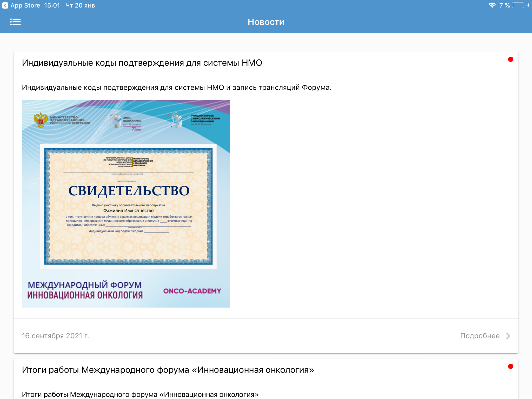
Task: Tap the Wi-Fi status icon
Action: 492,5
